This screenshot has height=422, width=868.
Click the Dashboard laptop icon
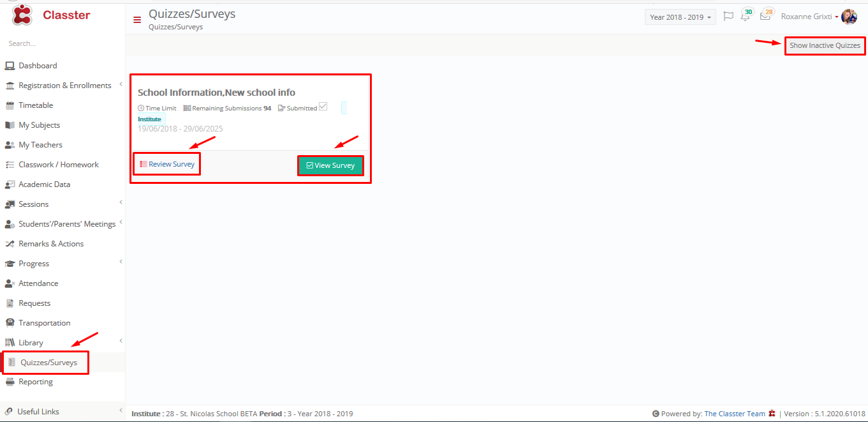[10, 66]
